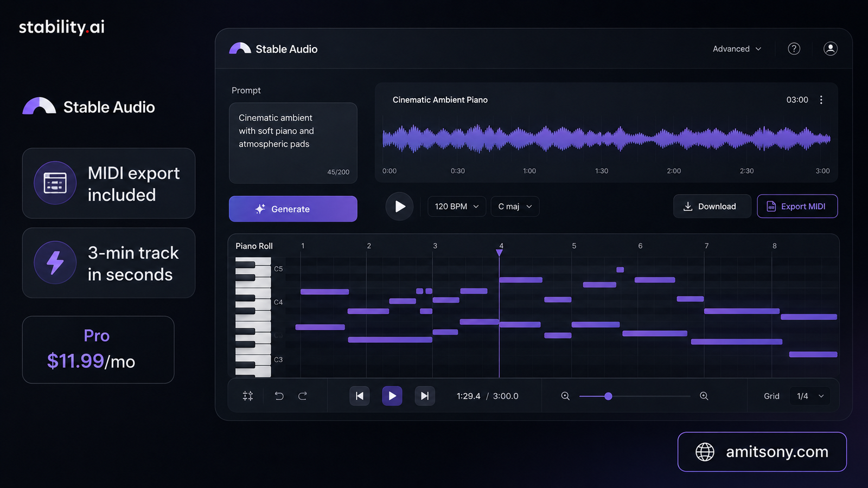Skip to end of the track
The width and height of the screenshot is (868, 488).
pyautogui.click(x=425, y=396)
